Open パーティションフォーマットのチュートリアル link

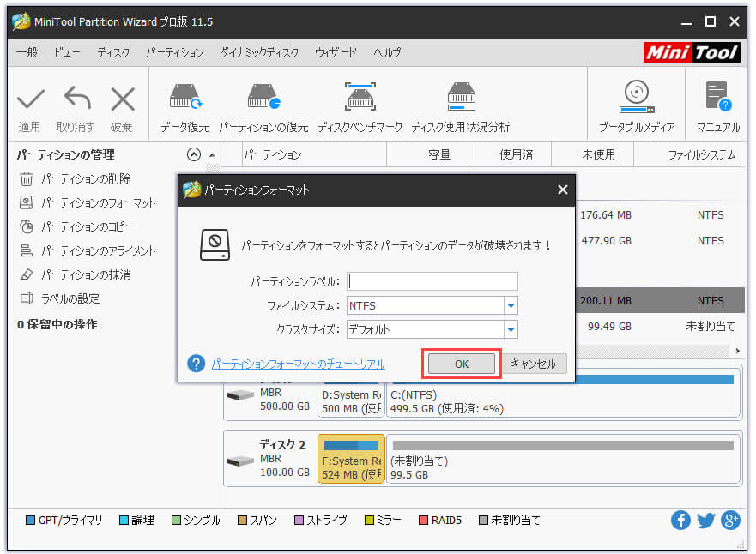298,364
